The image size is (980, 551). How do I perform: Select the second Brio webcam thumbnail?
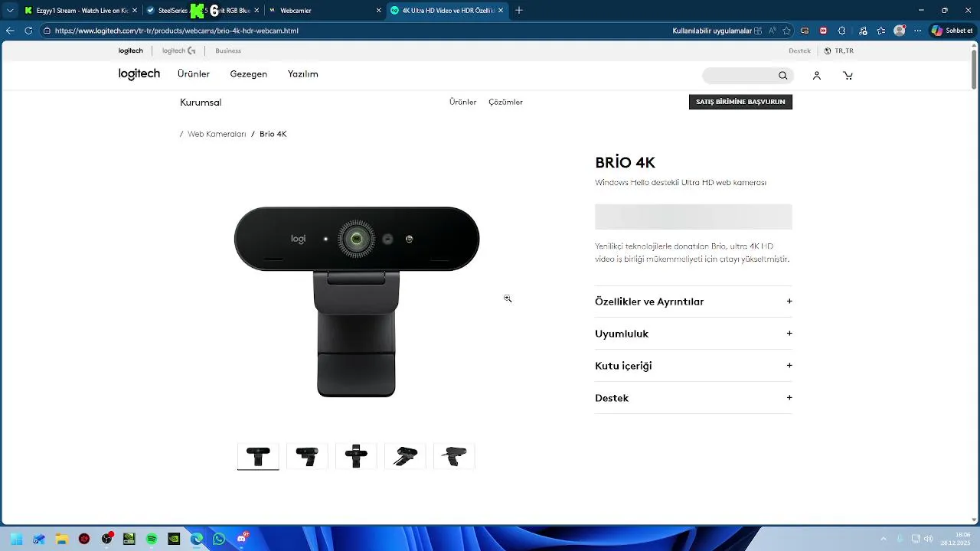307,456
